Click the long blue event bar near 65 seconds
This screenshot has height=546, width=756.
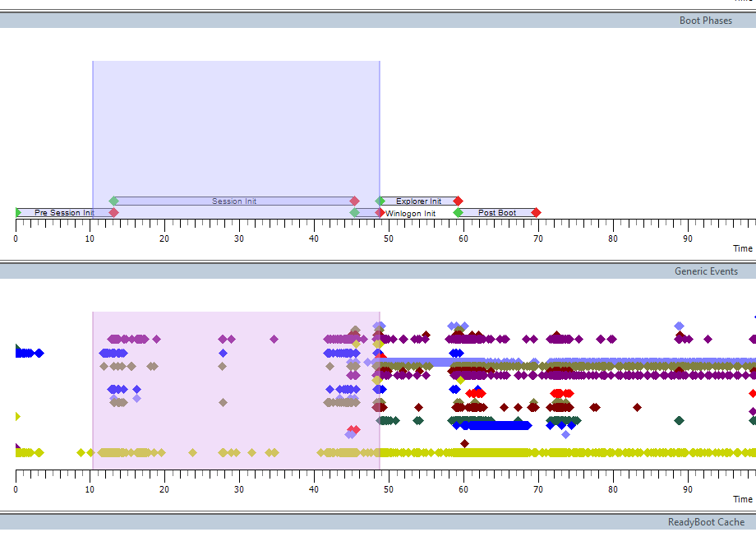click(x=496, y=425)
